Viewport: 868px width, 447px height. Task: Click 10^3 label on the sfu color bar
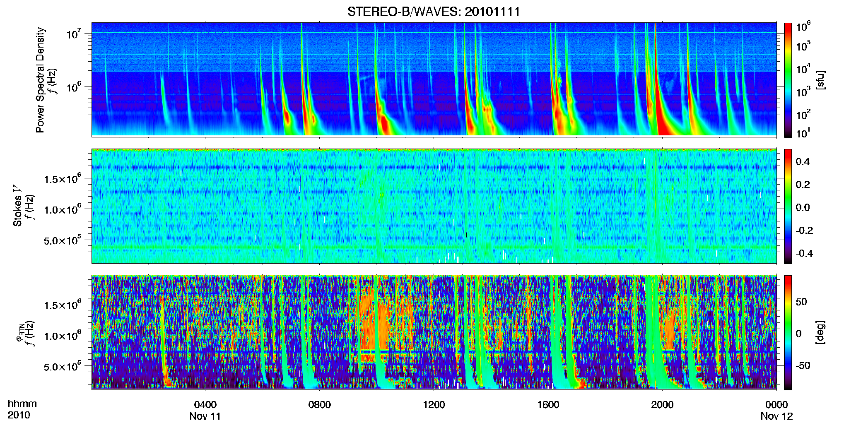[x=803, y=92]
